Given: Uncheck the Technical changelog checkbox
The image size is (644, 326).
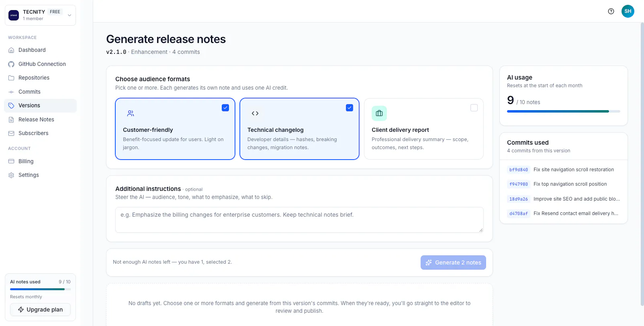Looking at the screenshot, I should [x=350, y=108].
